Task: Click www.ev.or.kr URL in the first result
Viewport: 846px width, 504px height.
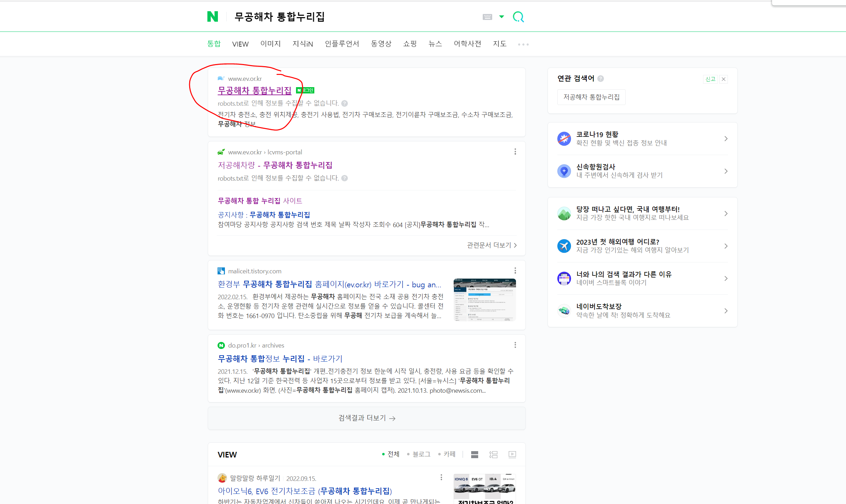Action: coord(245,78)
